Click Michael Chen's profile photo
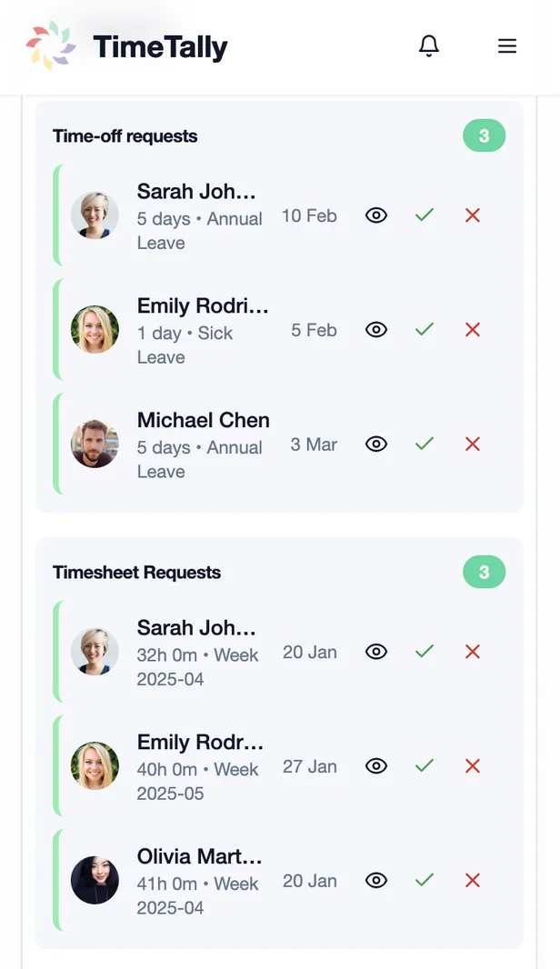The width and height of the screenshot is (560, 969). pyautogui.click(x=95, y=445)
